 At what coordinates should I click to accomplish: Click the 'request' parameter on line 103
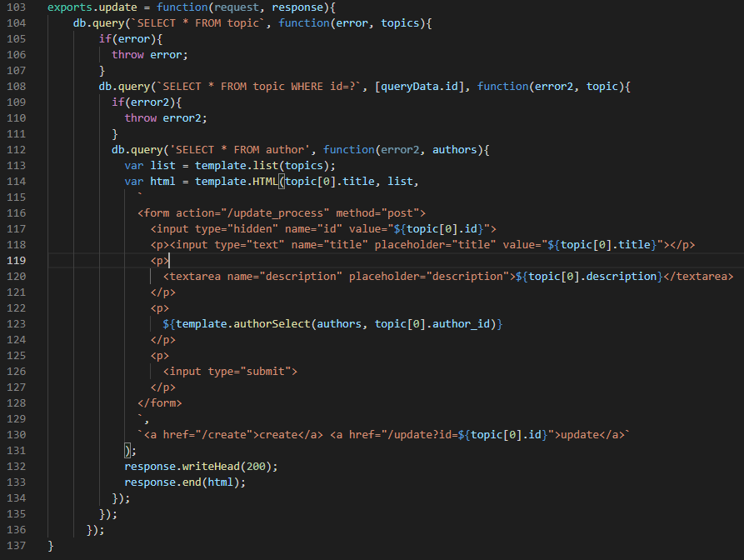tap(237, 7)
